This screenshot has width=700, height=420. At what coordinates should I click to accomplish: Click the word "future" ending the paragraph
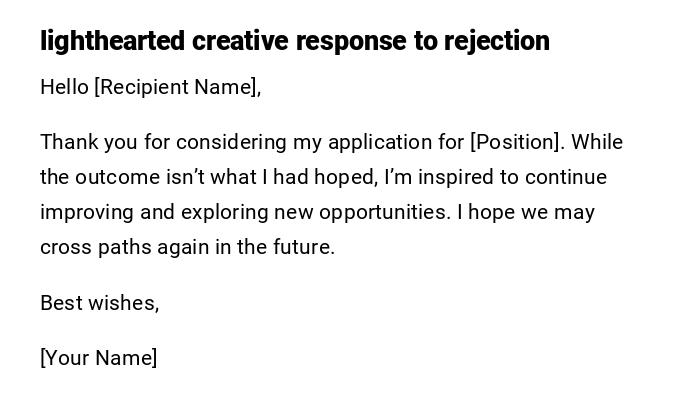(x=303, y=247)
